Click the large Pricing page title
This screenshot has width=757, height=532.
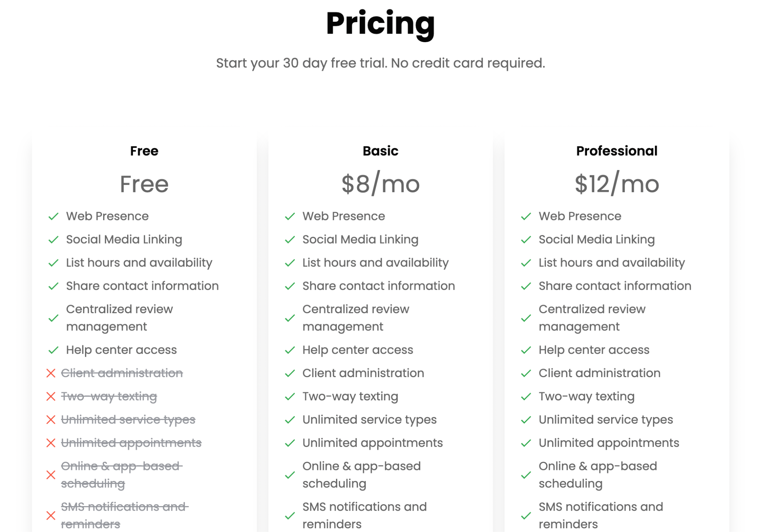(380, 24)
